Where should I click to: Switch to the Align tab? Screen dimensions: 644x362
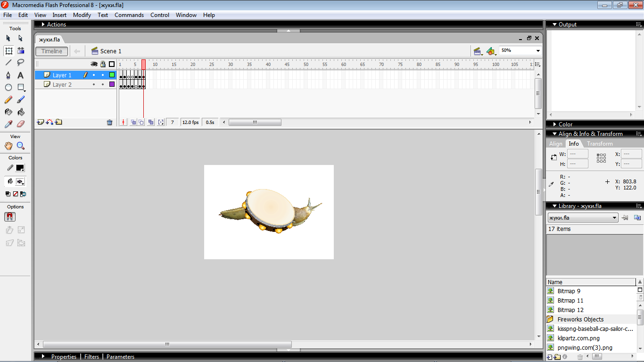[556, 144]
